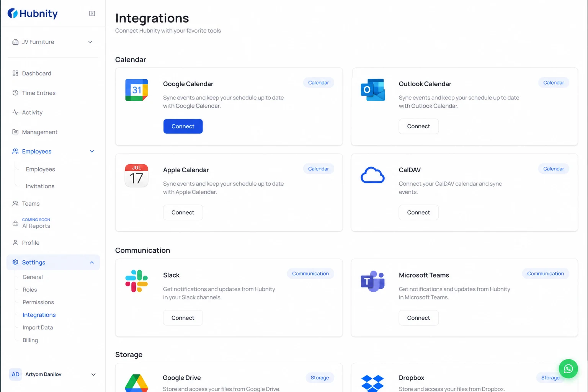Click the AD user avatar
Image resolution: width=588 pixels, height=392 pixels.
pyautogui.click(x=15, y=374)
